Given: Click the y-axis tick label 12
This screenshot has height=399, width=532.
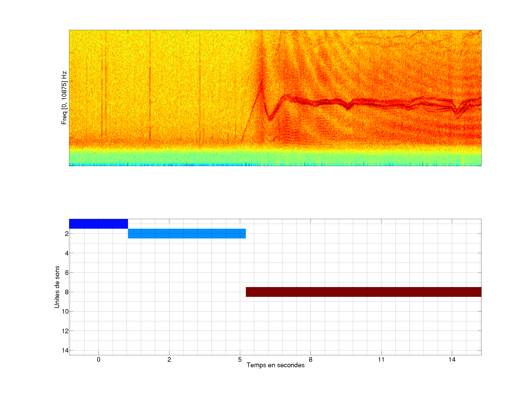Looking at the screenshot, I should click(x=65, y=331).
